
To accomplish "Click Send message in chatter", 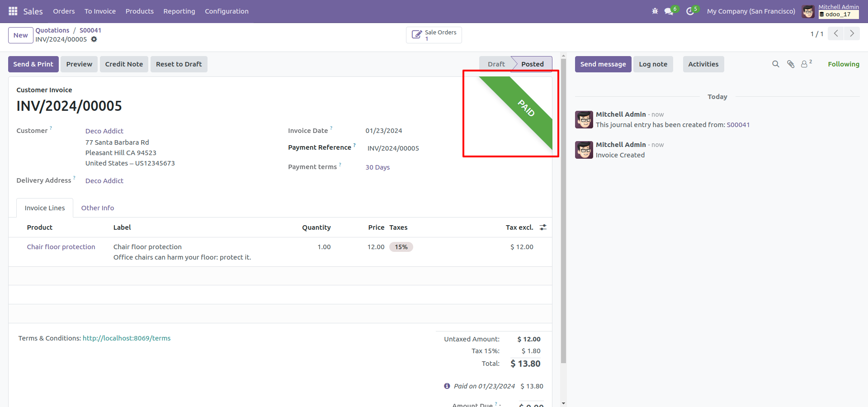I will 603,64.
